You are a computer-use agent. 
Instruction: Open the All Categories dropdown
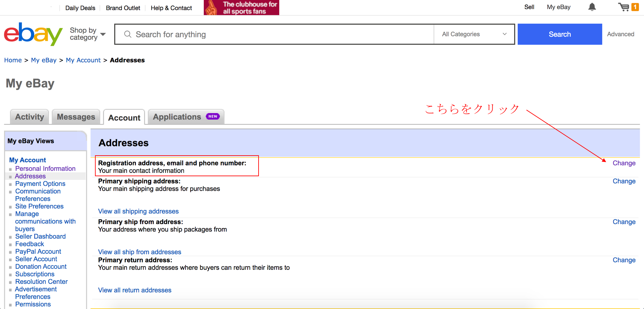(x=474, y=34)
